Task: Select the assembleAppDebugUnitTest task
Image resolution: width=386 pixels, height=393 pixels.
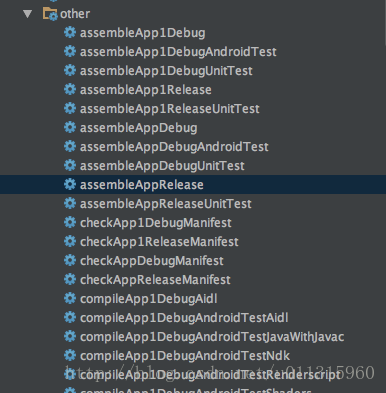Action: click(162, 166)
